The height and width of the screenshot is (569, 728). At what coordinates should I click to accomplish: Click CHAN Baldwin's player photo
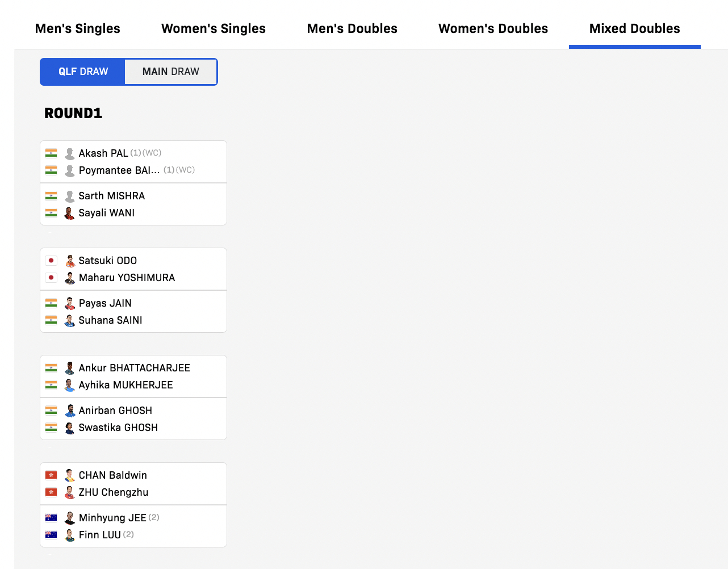[x=70, y=475]
